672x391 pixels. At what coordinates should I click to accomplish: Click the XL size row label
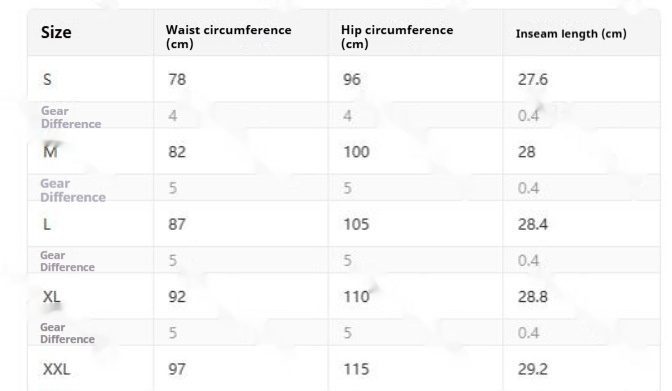click(51, 297)
